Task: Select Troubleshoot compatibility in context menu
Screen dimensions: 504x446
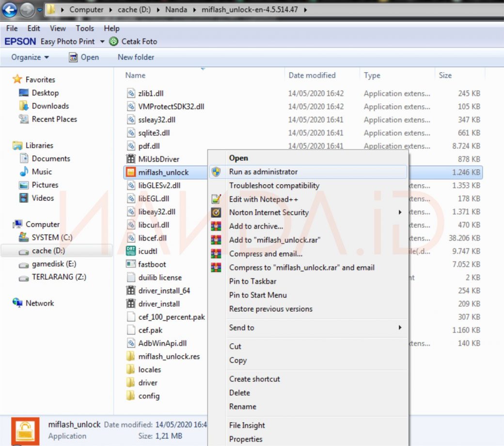Action: coord(274,185)
